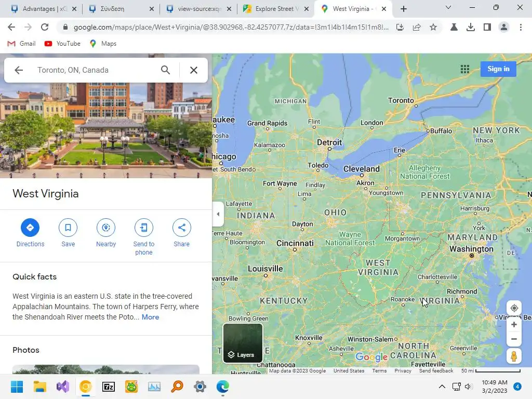532x399 pixels.
Task: Click the install app icon in address bar
Action: pyautogui.click(x=400, y=27)
